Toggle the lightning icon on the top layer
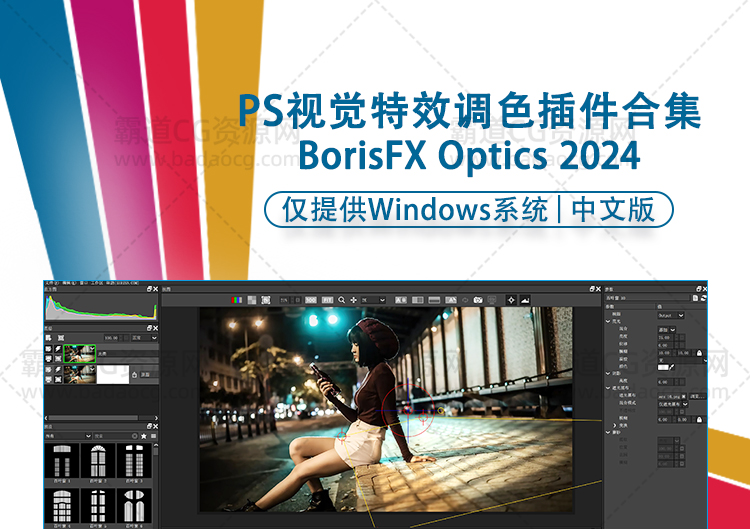 coord(58,349)
